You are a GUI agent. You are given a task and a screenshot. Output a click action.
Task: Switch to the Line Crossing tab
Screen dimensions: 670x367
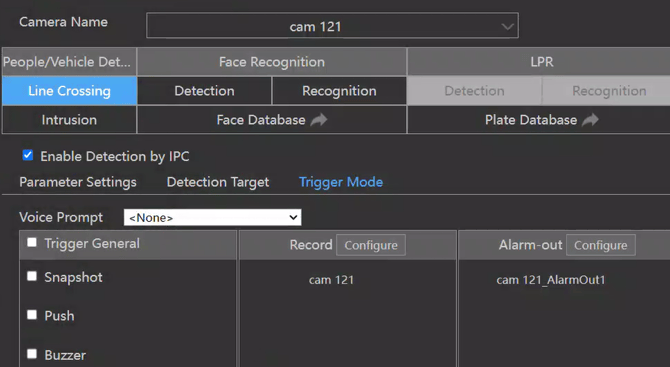(69, 91)
